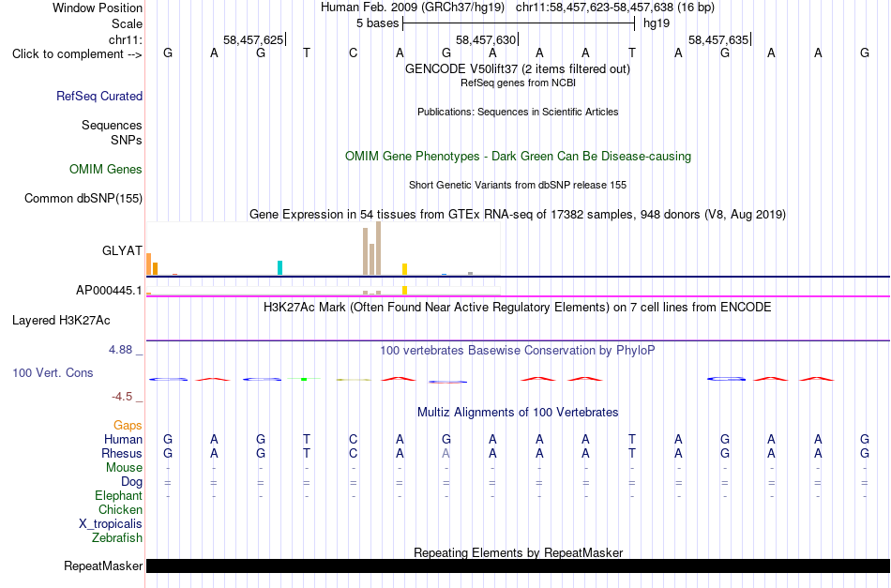The height and width of the screenshot is (588, 891).
Task: Click 'Publications: Sequences in Scientific Articles' title
Action: [518, 112]
